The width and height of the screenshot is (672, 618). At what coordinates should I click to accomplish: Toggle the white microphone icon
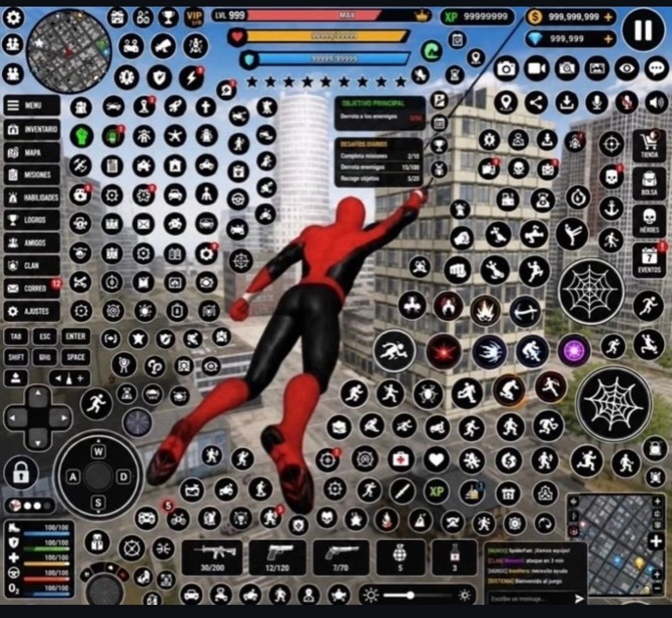coord(597,102)
